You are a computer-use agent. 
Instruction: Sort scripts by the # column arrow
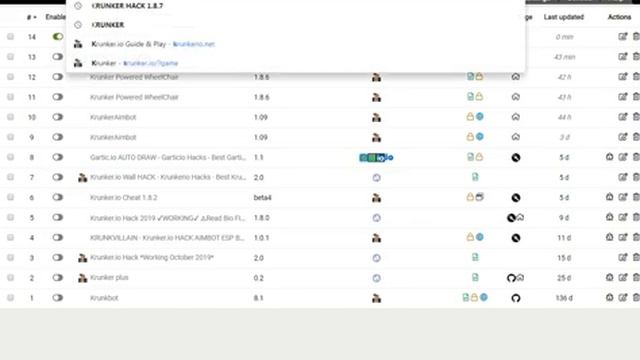[31, 17]
